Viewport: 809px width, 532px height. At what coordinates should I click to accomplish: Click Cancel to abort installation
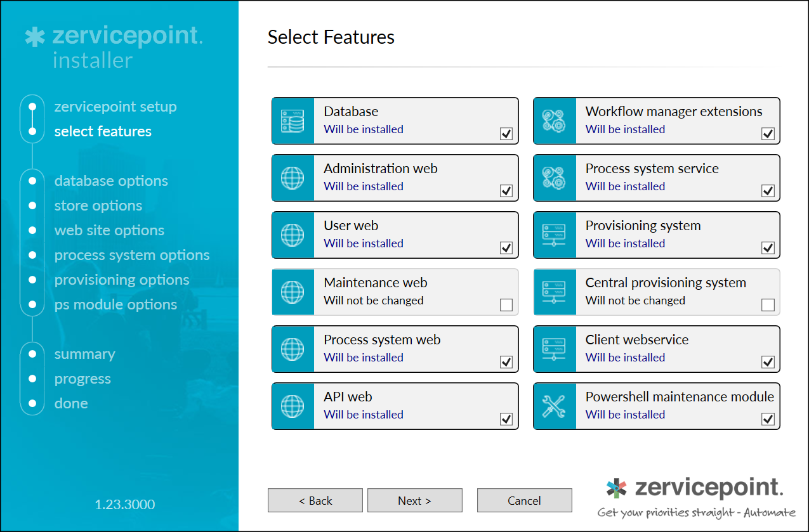(524, 500)
